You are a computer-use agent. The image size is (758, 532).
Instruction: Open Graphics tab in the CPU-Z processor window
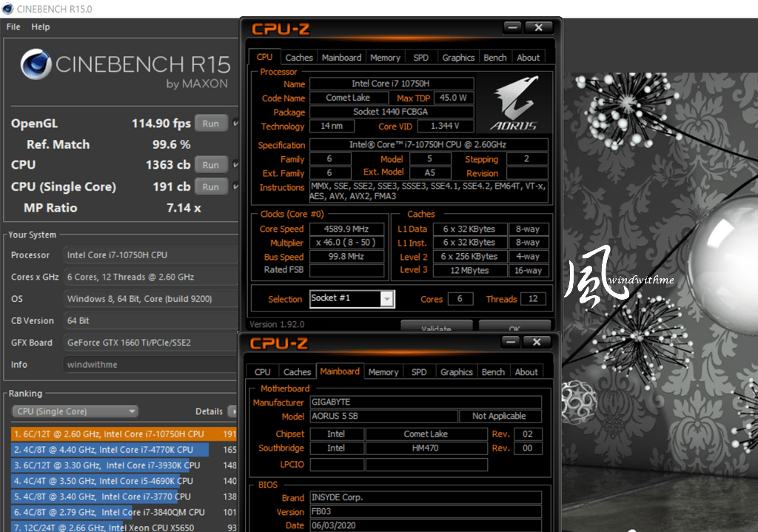(x=458, y=58)
